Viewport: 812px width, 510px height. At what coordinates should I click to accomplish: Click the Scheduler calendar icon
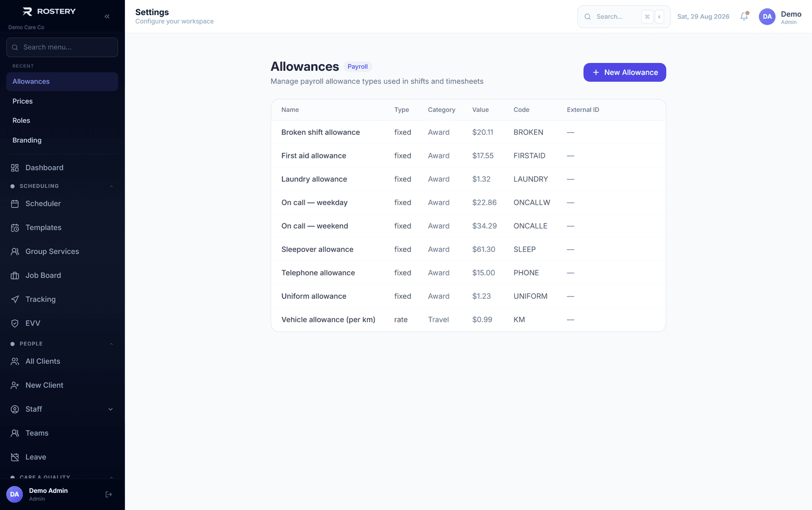pyautogui.click(x=15, y=203)
